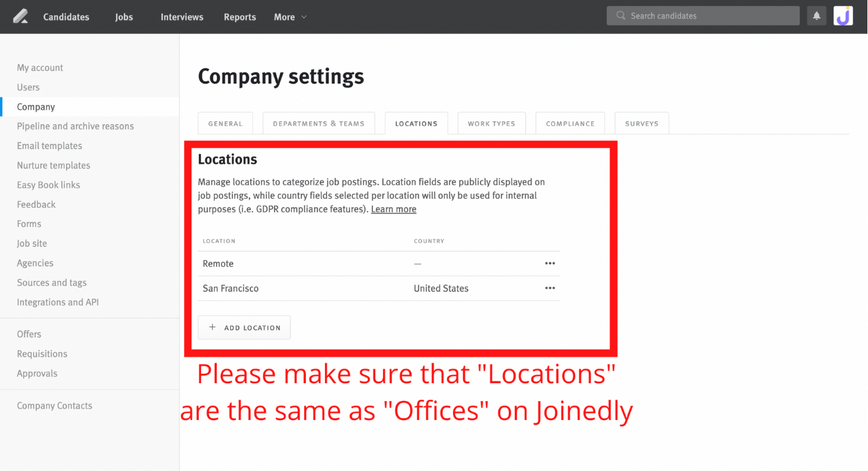868x471 pixels.
Task: Click the Add Location button
Action: (244, 327)
